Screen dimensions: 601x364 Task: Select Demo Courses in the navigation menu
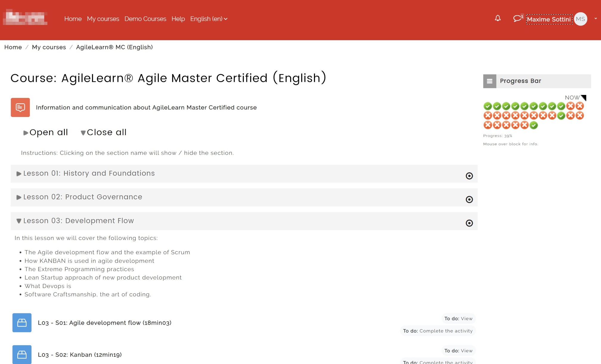(x=145, y=19)
